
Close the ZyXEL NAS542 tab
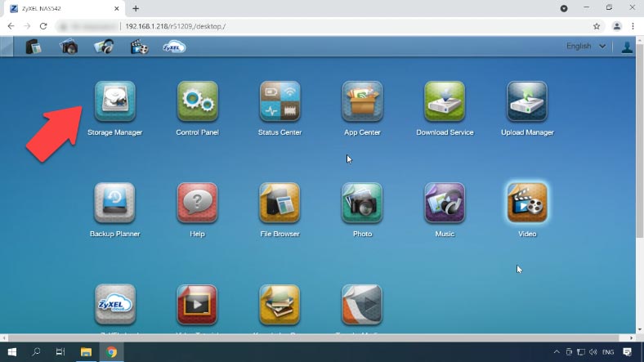point(117,8)
